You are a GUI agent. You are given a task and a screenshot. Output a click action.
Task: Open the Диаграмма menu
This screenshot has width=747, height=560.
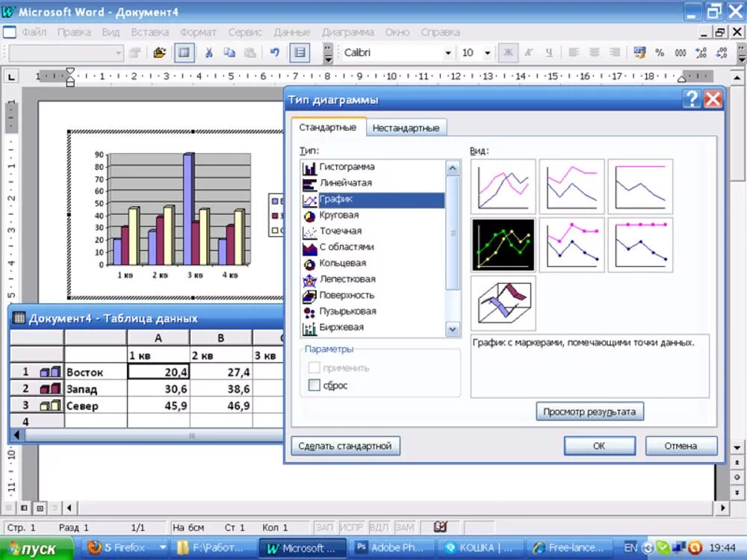pos(348,32)
